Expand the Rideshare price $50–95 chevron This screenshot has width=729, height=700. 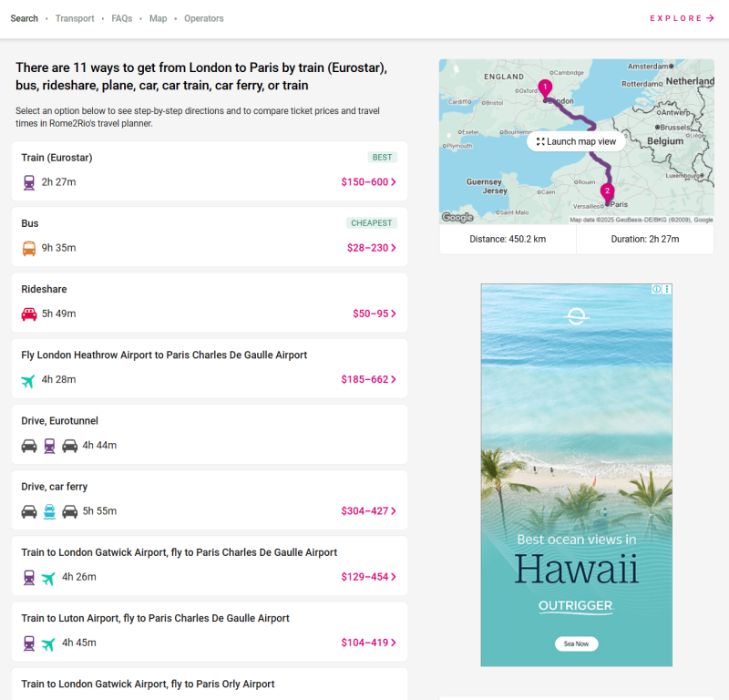[x=394, y=314]
